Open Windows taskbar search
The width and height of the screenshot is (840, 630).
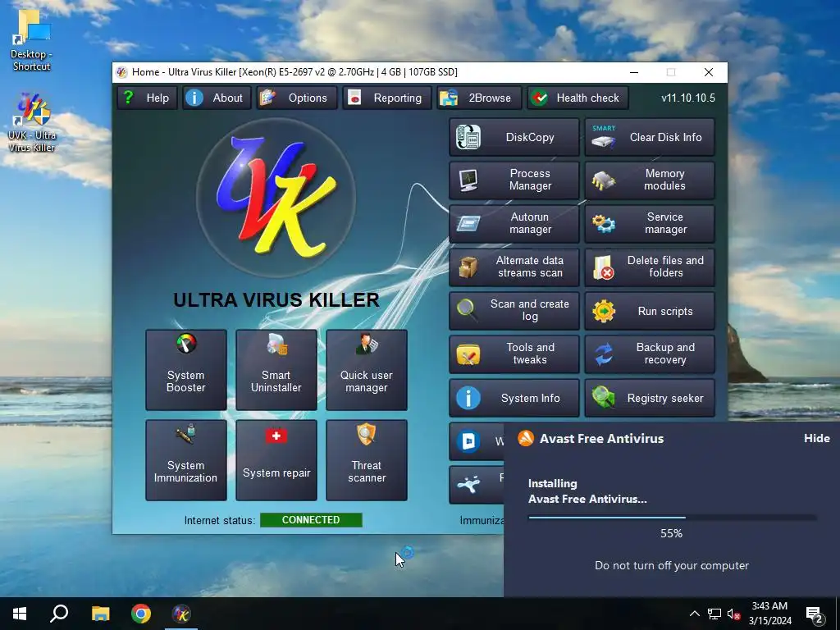(x=59, y=614)
